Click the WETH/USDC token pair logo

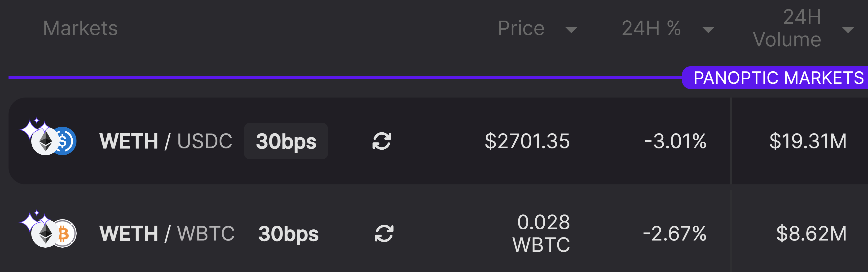click(48, 137)
